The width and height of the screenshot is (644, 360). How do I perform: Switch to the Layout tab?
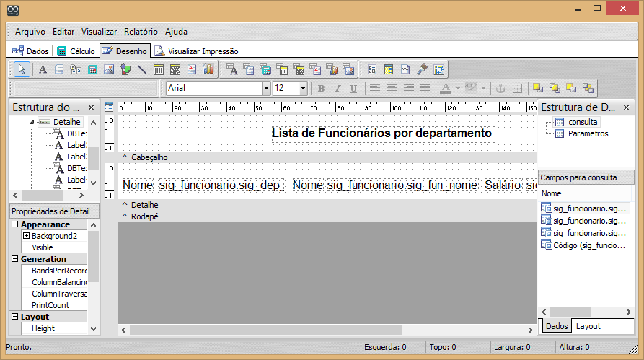[588, 326]
